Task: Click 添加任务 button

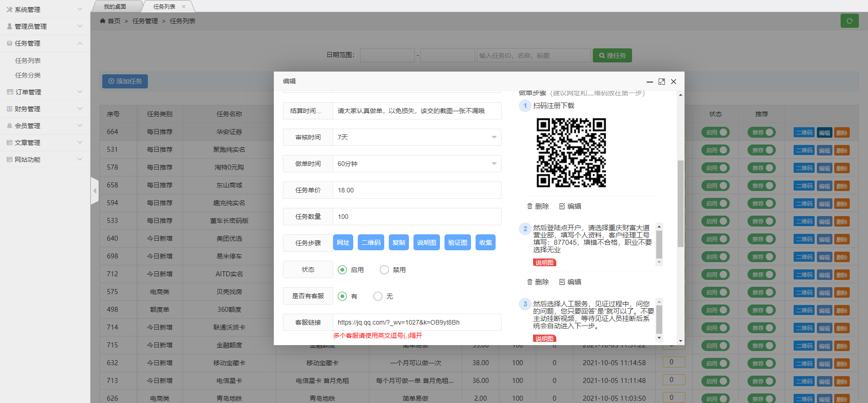Action: coord(125,81)
